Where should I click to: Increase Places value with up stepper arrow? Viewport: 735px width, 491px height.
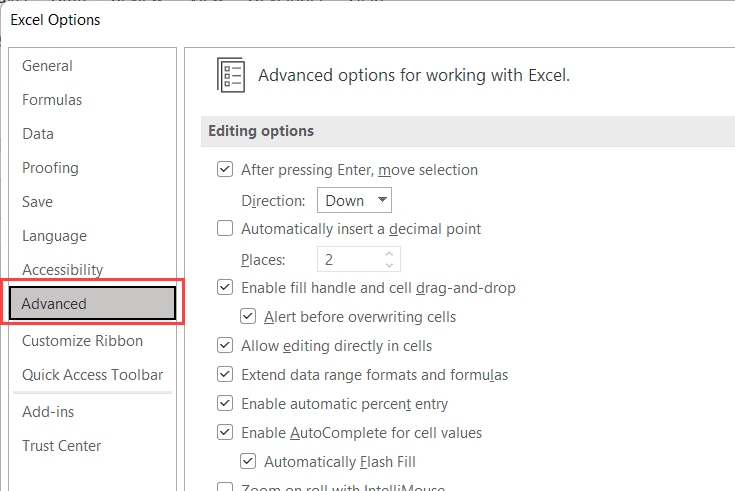[390, 254]
